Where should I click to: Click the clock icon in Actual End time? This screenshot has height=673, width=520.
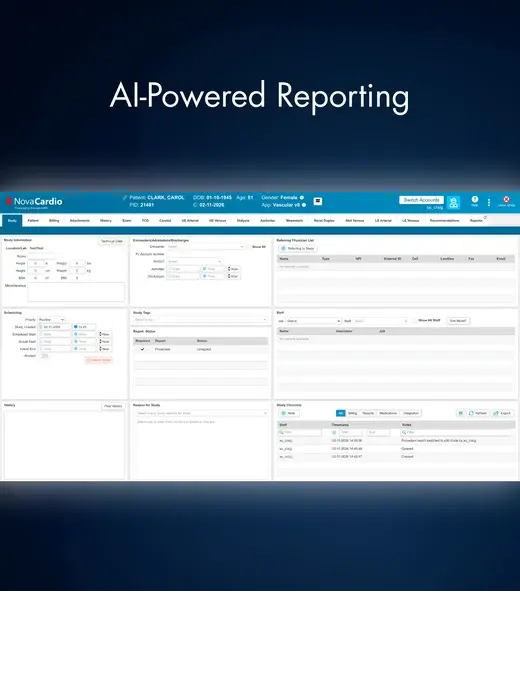(x=76, y=349)
